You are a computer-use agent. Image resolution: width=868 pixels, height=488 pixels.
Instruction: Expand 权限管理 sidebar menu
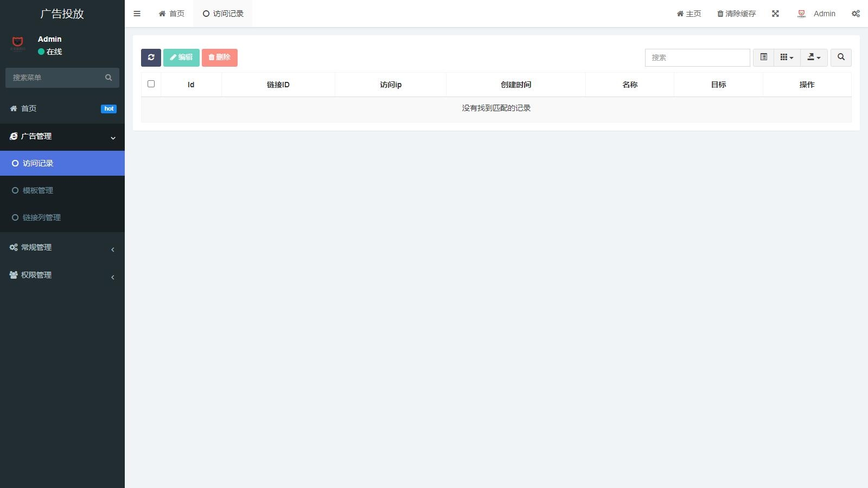tap(62, 275)
